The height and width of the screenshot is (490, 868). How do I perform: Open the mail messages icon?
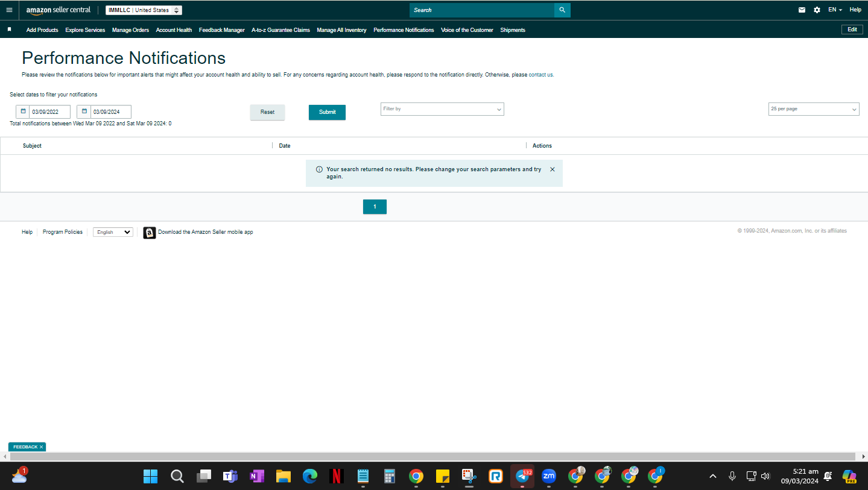[802, 10]
